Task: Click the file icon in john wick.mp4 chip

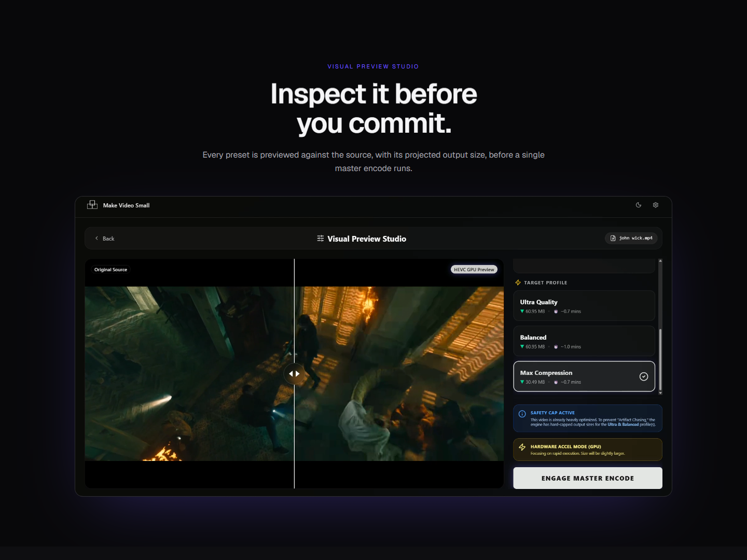Action: (x=613, y=238)
